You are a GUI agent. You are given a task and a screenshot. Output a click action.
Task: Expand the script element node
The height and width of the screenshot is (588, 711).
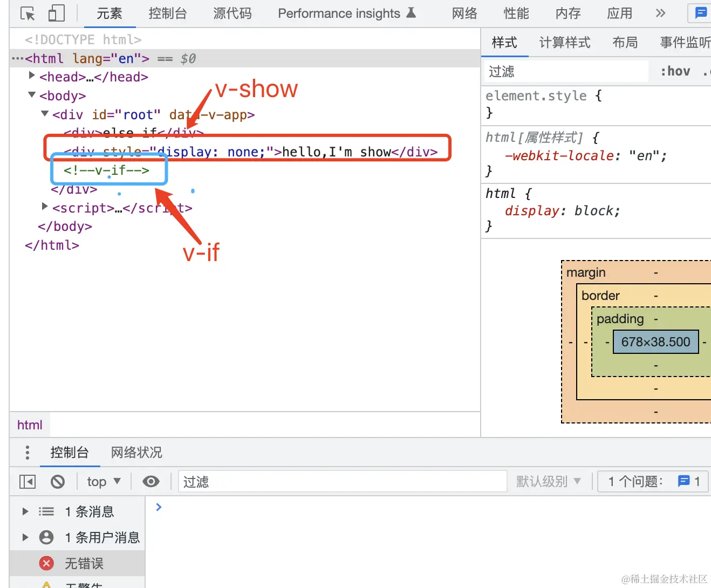(45, 206)
